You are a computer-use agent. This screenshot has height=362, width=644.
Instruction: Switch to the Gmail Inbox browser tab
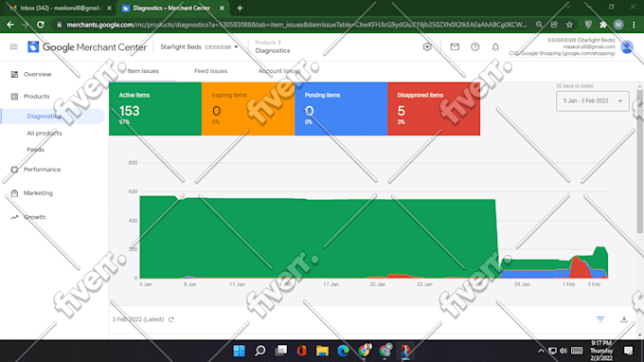[x=60, y=8]
